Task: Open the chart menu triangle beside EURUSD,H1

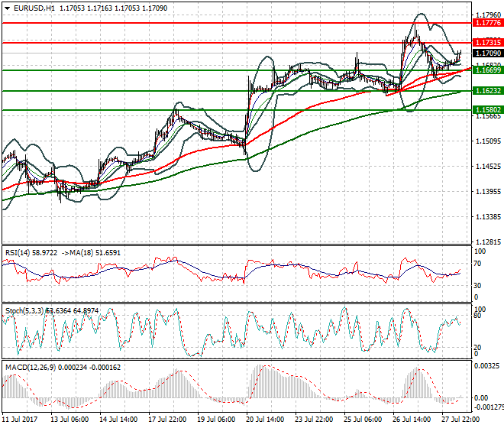Action: pos(8,8)
